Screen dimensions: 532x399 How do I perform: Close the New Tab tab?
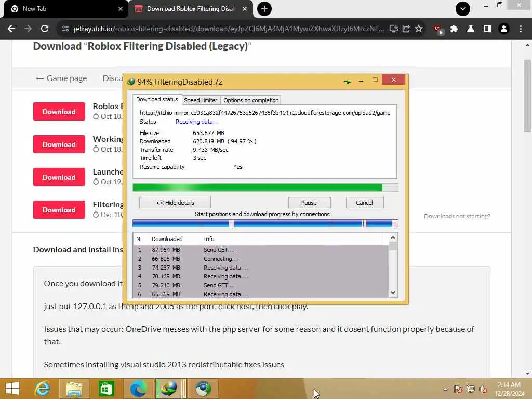point(121,9)
